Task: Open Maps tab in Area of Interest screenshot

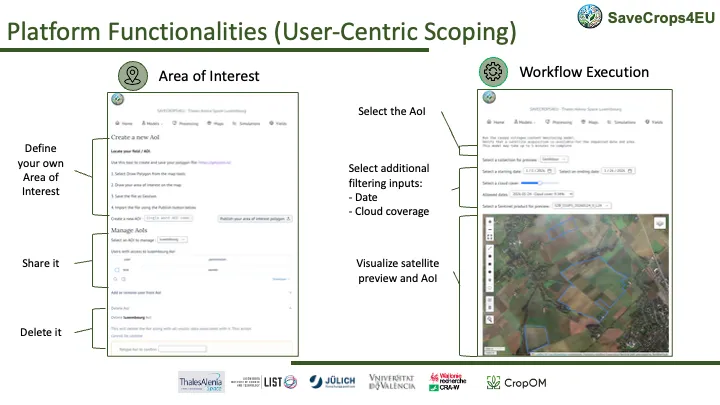Action: [x=215, y=123]
